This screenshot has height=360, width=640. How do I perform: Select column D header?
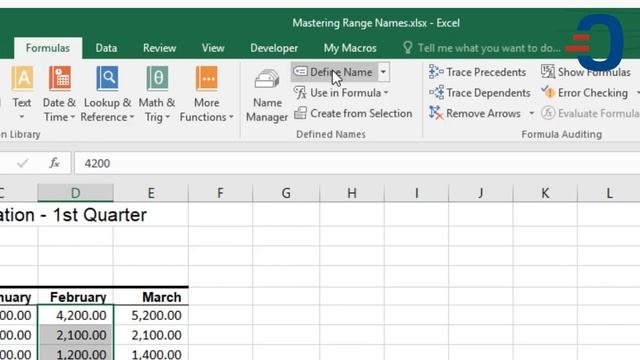tap(76, 193)
